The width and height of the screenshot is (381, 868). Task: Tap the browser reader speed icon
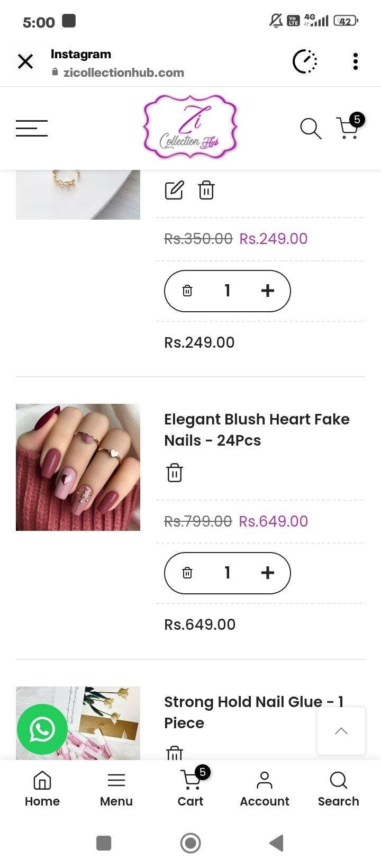point(305,61)
